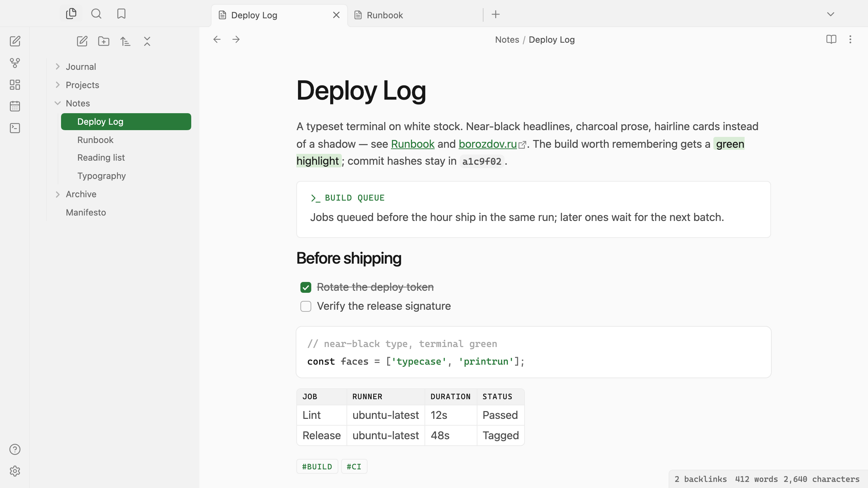The image size is (868, 488).
Task: Open command palette terminal icon
Action: [15, 128]
